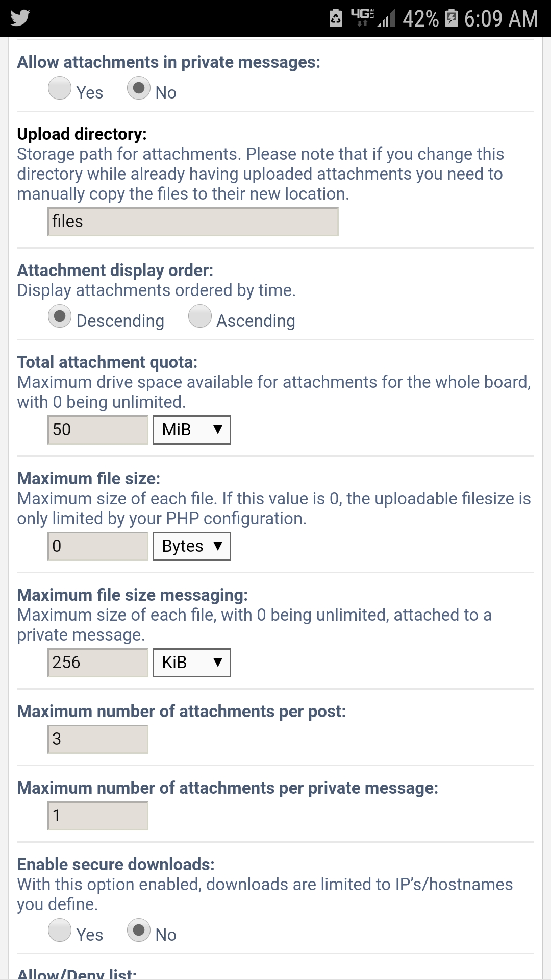Tap the battery charging status icon
The height and width of the screenshot is (980, 551).
click(452, 18)
